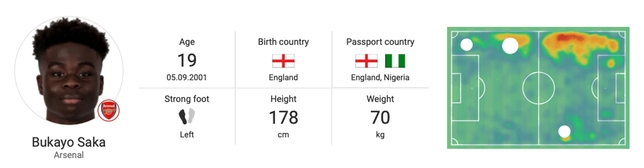Click the England flag under Passport country
Image resolution: width=644 pixels, height=168 pixels.
pos(367,61)
